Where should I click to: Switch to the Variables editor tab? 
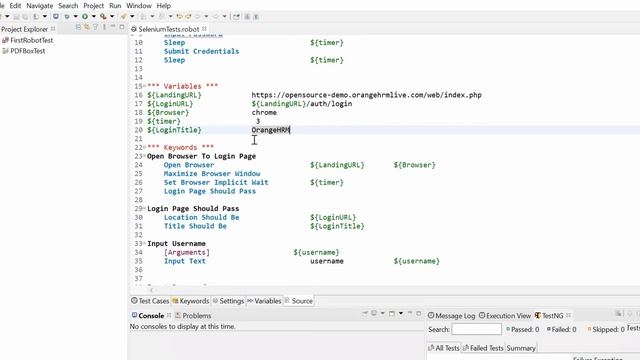click(264, 301)
